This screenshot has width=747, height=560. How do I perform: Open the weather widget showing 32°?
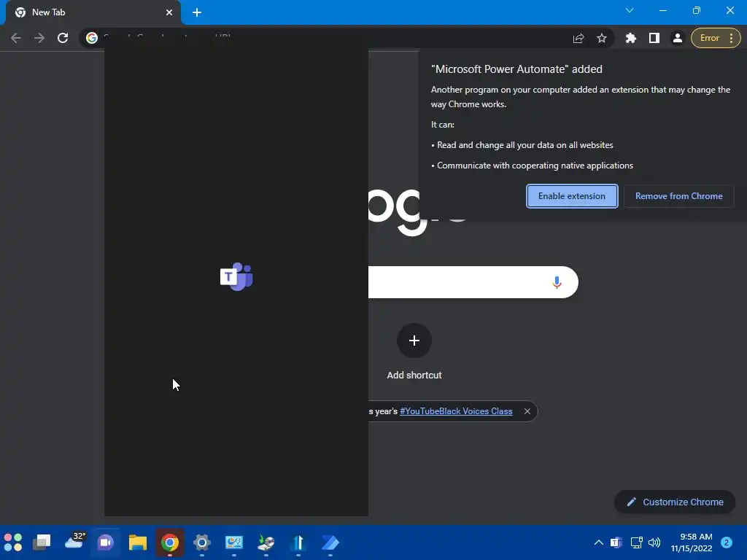pyautogui.click(x=75, y=541)
